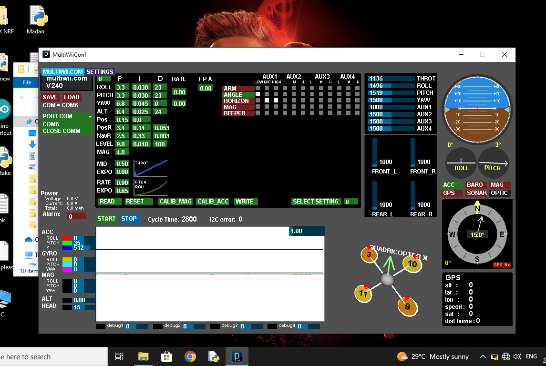The image size is (546, 366).
Task: Open Microsoft Store from the taskbar
Action: pyautogui.click(x=166, y=356)
